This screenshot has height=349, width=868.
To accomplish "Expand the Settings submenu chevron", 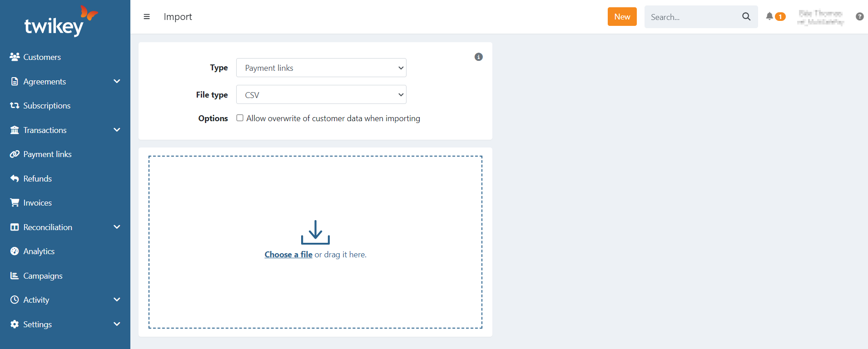I will 117,324.
